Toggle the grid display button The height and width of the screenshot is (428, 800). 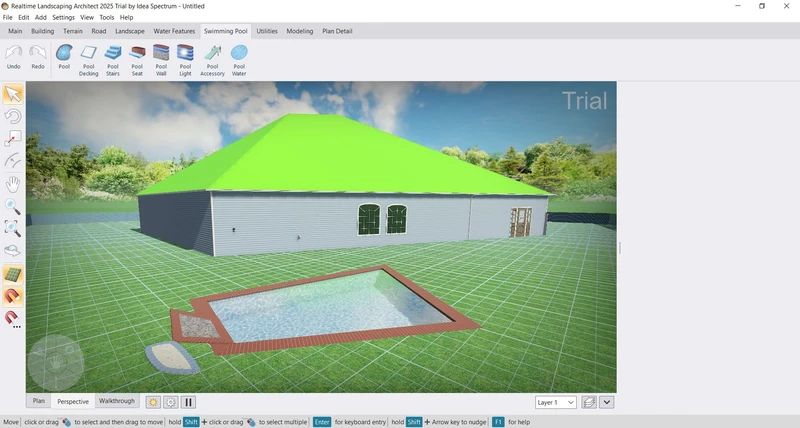(x=13, y=274)
